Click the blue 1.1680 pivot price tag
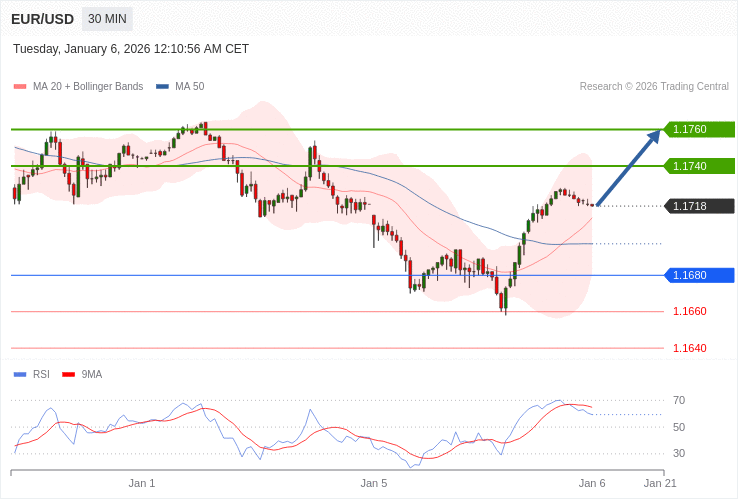 [699, 275]
